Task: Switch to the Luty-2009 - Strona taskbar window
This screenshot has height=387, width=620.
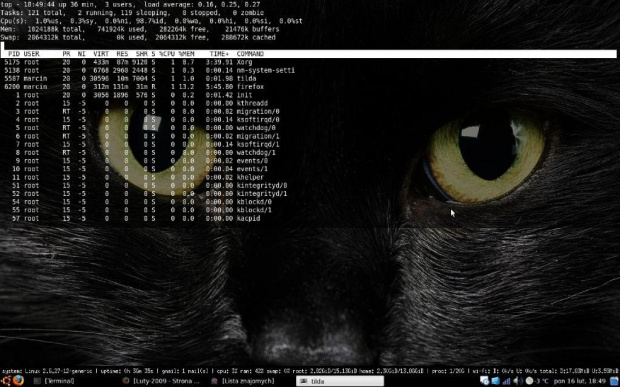Action: tap(162, 381)
